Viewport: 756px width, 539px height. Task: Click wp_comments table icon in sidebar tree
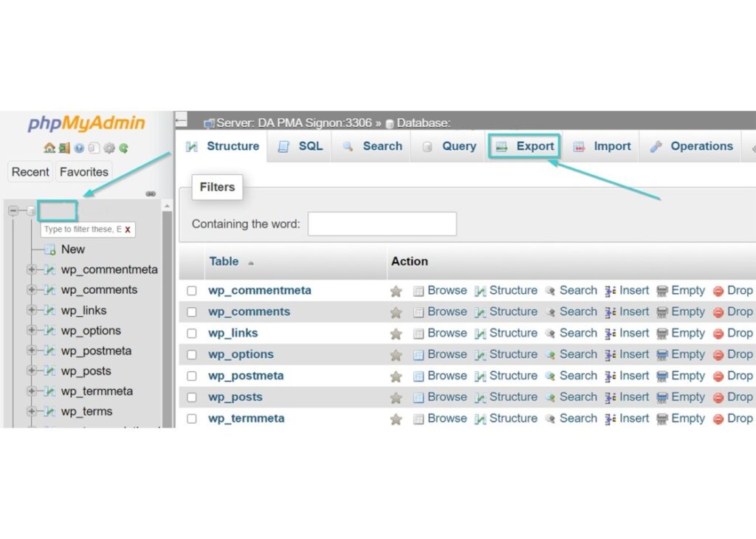pos(49,289)
